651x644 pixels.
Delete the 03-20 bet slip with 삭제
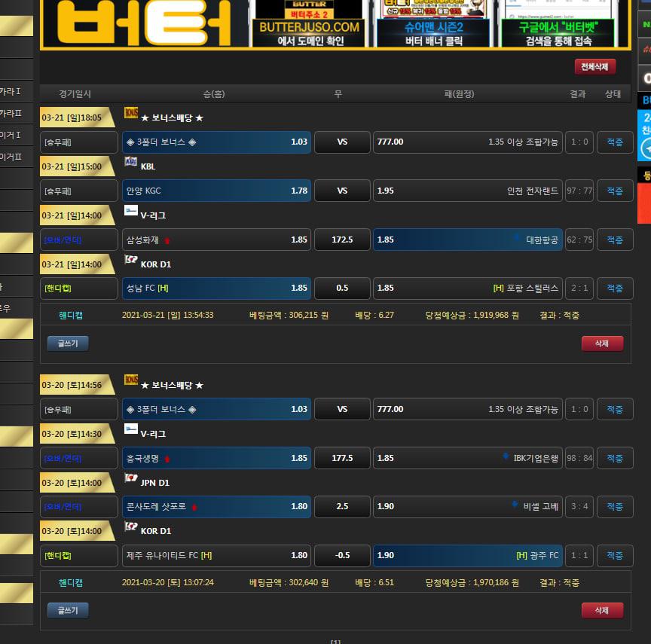coord(601,610)
